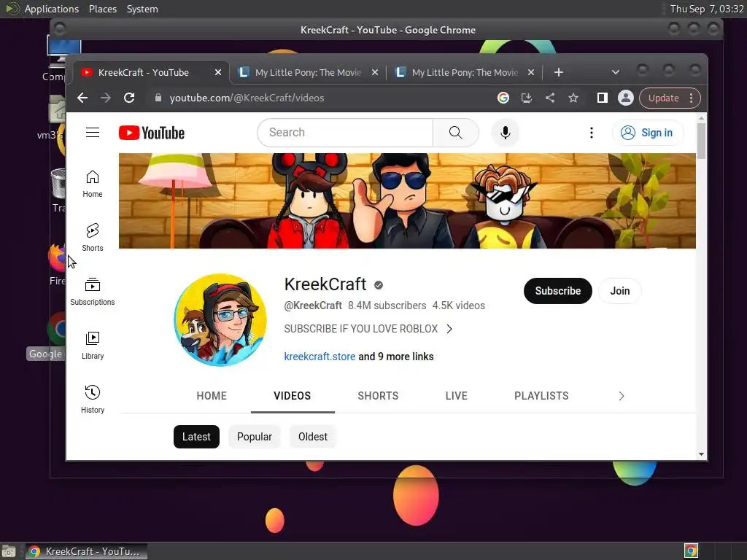Open the SHORTS channel tab
Screen dimensions: 747x560
pos(378,396)
